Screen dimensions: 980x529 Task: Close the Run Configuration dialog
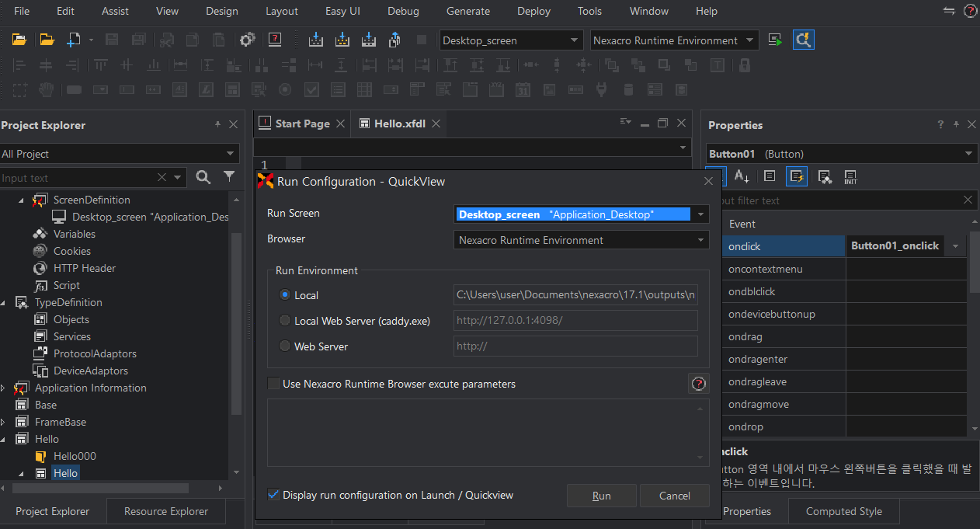pyautogui.click(x=708, y=181)
